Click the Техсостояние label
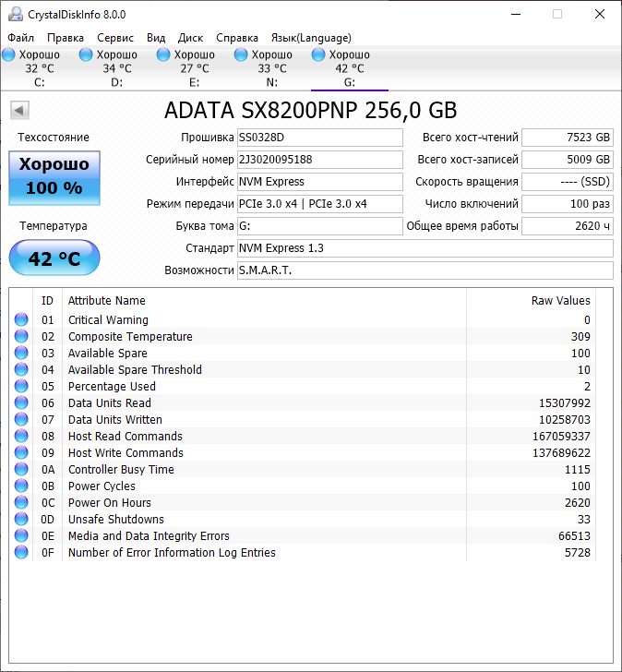622x672 pixels. [54, 138]
